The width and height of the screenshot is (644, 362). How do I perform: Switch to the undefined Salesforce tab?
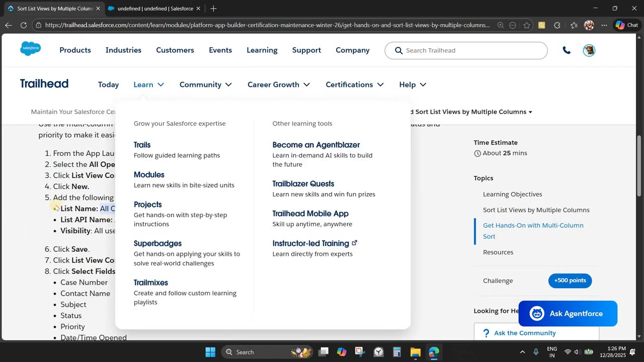pos(154,9)
